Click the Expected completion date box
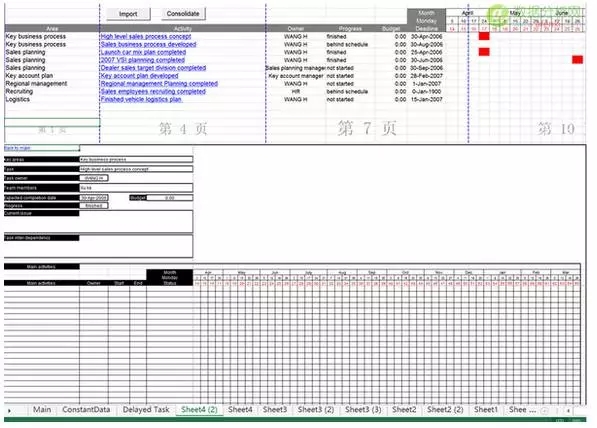This screenshot has width=597, height=428. click(x=94, y=198)
